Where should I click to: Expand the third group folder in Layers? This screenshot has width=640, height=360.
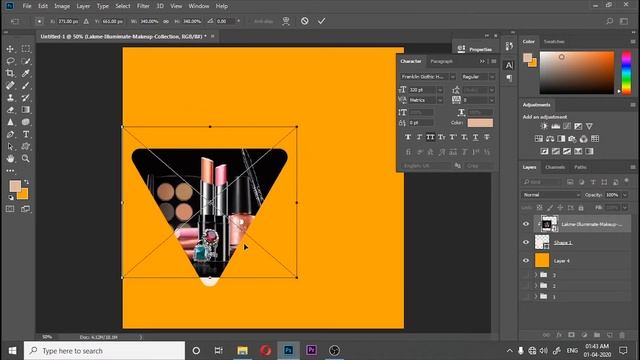[536, 297]
